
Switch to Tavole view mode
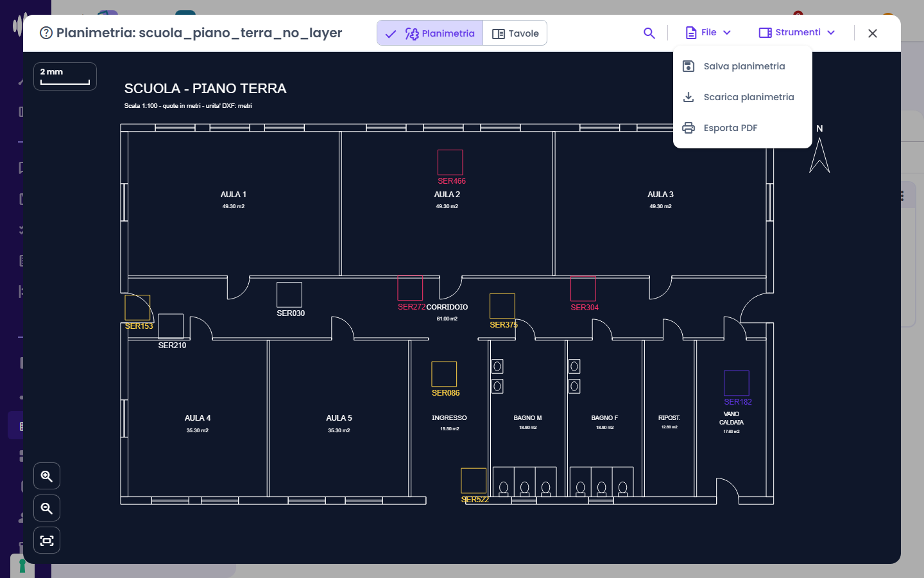point(515,33)
